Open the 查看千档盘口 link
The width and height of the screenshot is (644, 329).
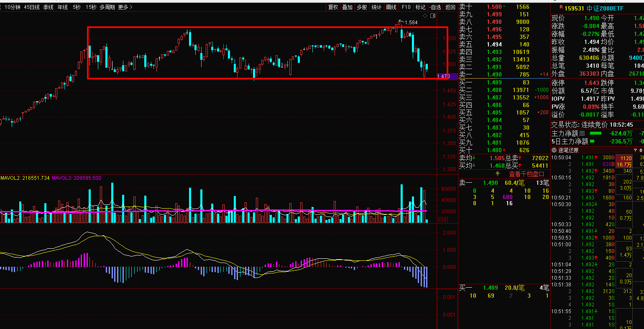526,174
